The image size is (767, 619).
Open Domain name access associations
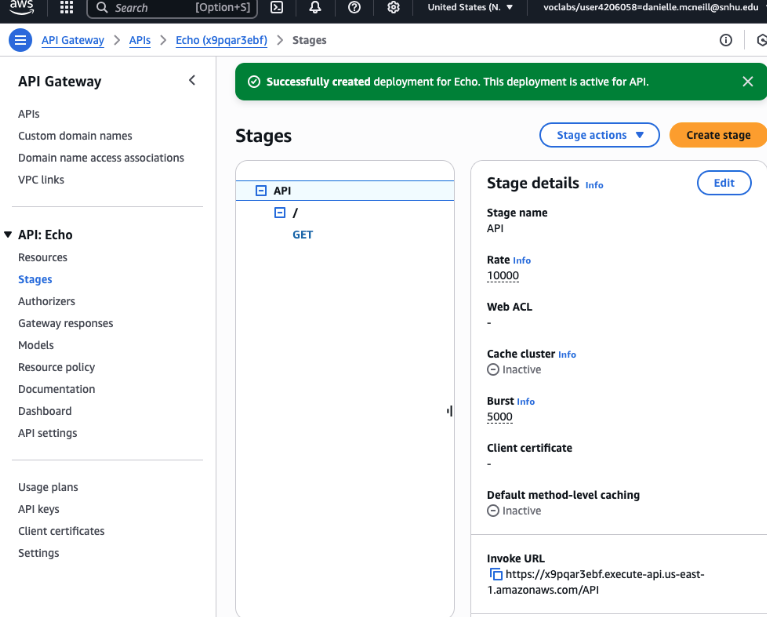coord(101,158)
